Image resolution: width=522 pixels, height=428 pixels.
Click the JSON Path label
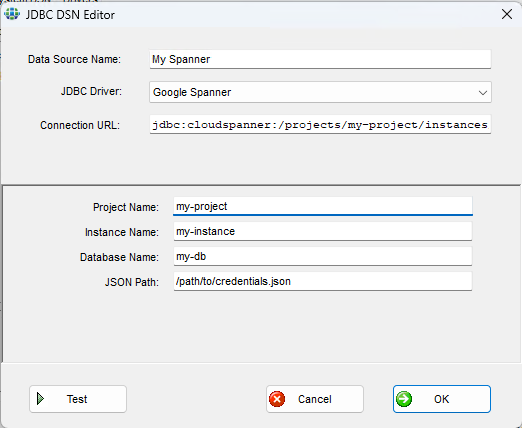[132, 282]
